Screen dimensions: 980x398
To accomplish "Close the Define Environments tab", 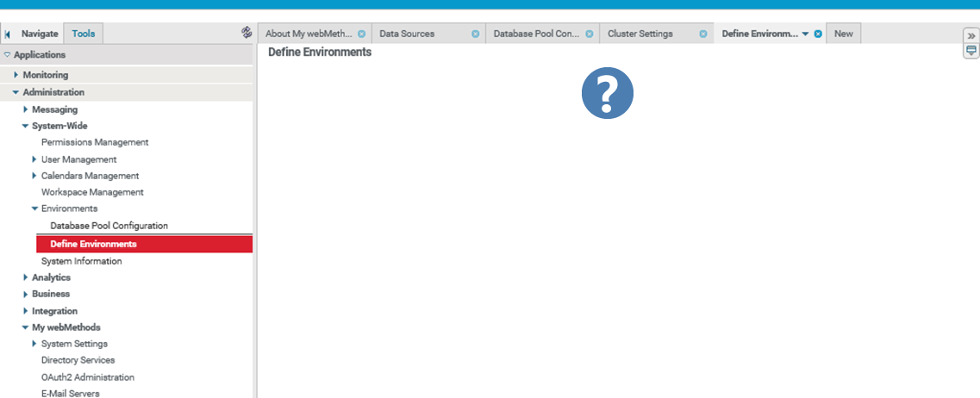I will 818,34.
